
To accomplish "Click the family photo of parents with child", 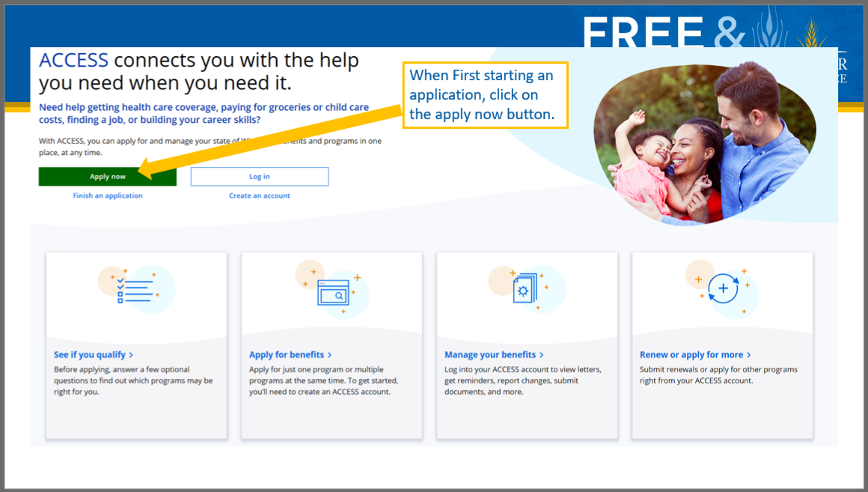I will [x=704, y=143].
